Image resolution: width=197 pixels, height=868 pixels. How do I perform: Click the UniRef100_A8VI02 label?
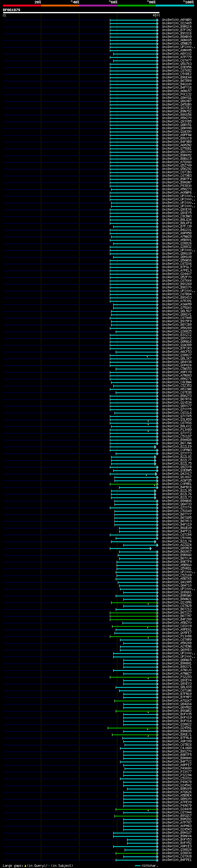(x=177, y=54)
